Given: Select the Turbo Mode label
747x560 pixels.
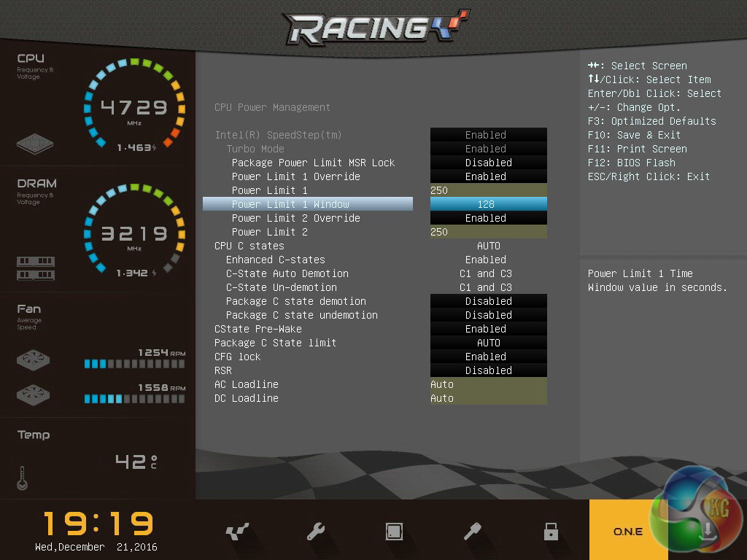Looking at the screenshot, I should click(255, 149).
